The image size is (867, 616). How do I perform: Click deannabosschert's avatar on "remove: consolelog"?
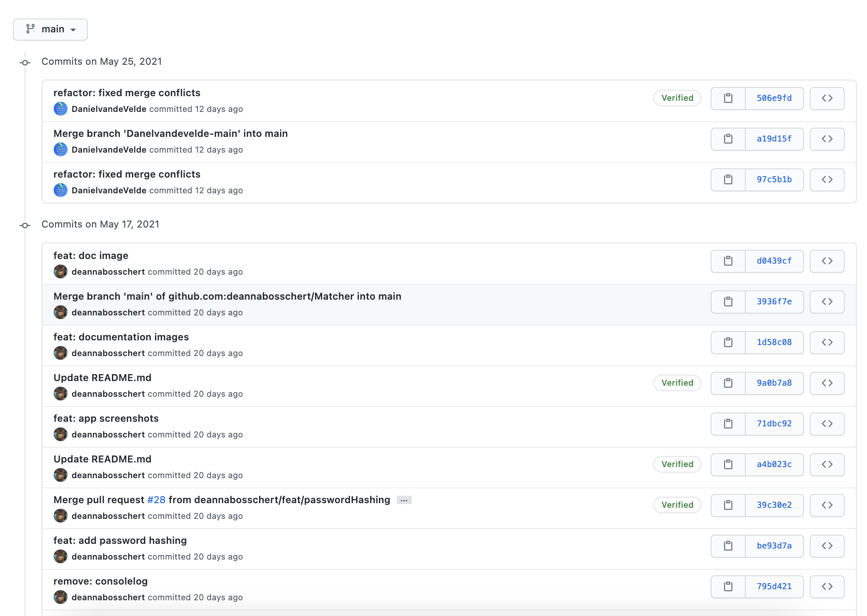pos(61,597)
